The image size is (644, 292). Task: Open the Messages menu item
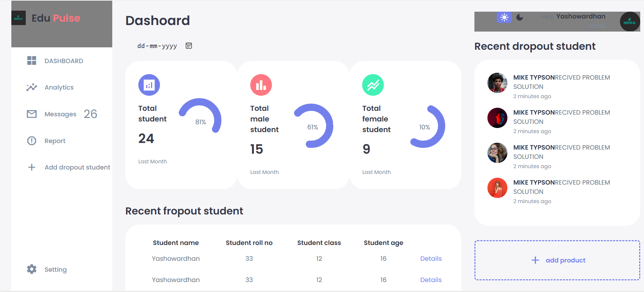[x=60, y=114]
